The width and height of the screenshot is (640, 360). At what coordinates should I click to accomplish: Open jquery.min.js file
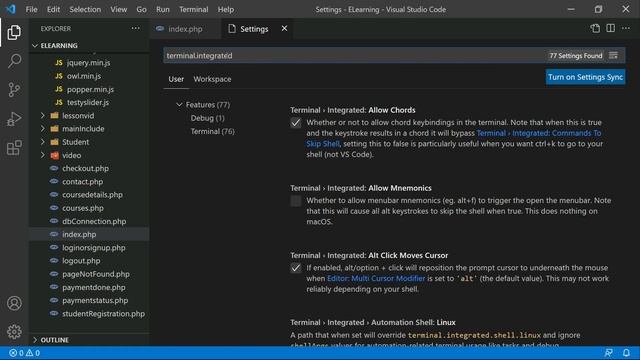pyautogui.click(x=89, y=63)
